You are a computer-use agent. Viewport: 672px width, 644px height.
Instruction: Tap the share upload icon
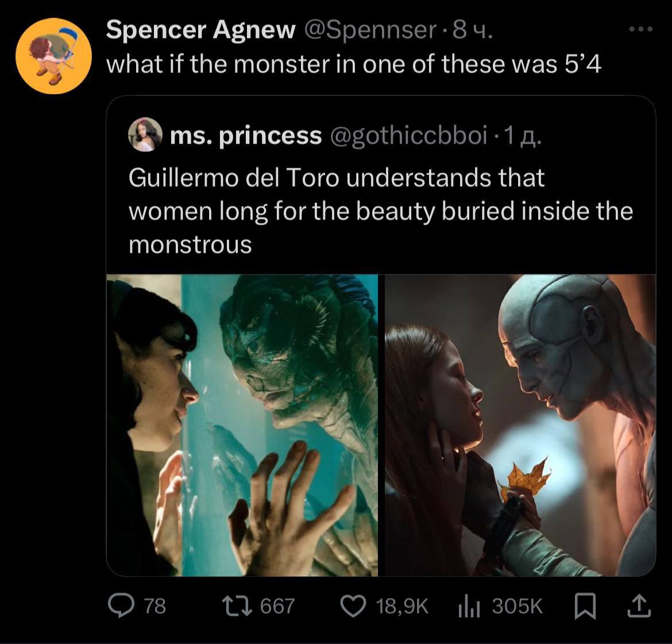pyautogui.click(x=639, y=606)
